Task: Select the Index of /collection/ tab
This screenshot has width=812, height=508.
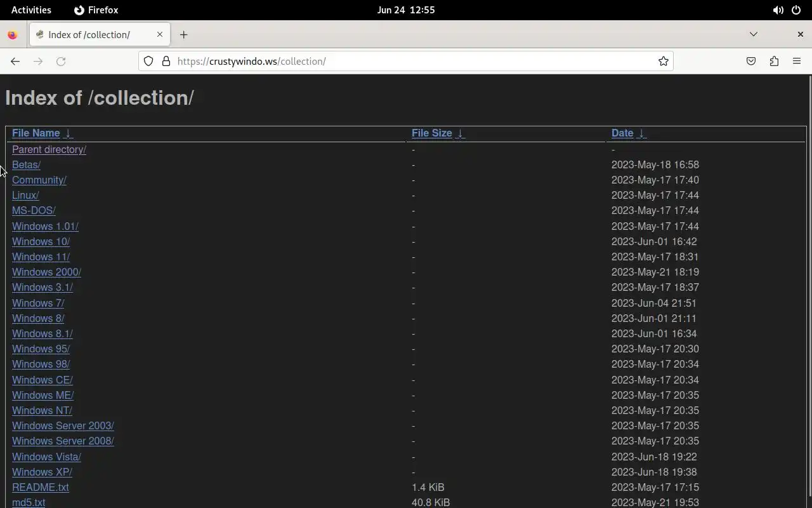Action: pos(99,34)
